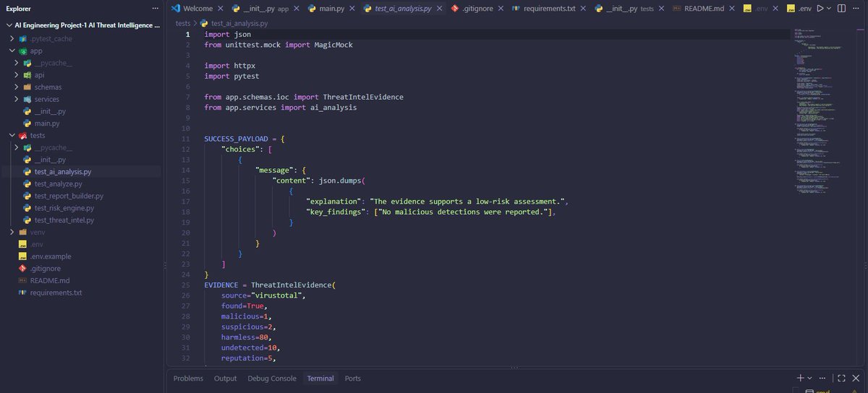Open Explorer views and more actions menu

click(x=156, y=9)
